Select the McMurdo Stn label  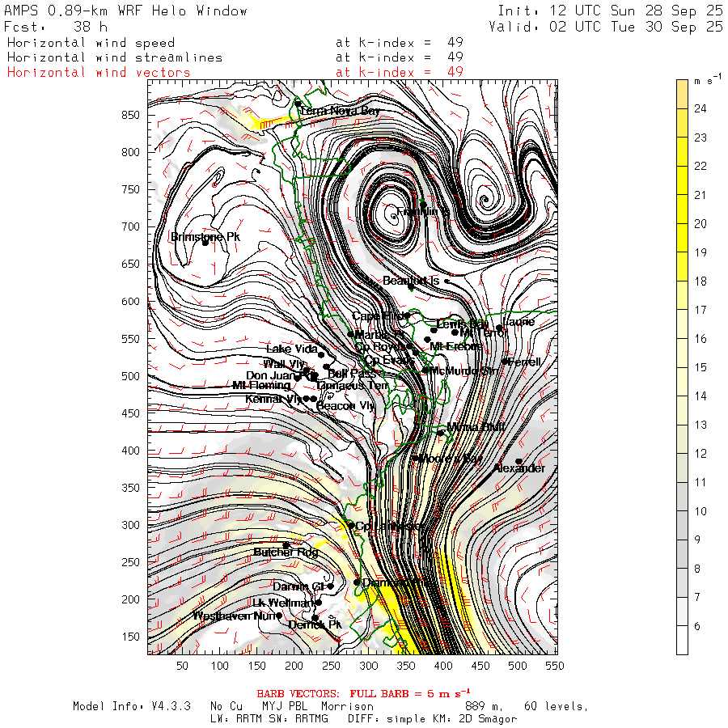(463, 370)
